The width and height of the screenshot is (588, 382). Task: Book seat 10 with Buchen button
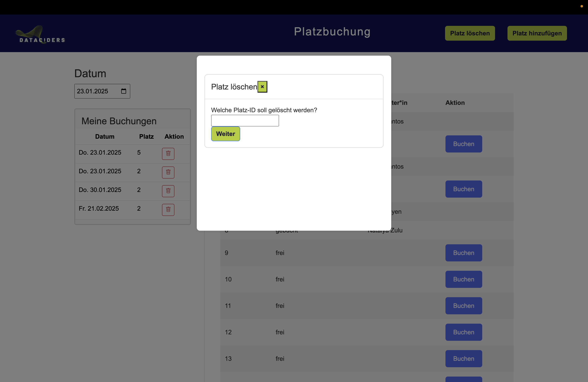click(x=464, y=279)
